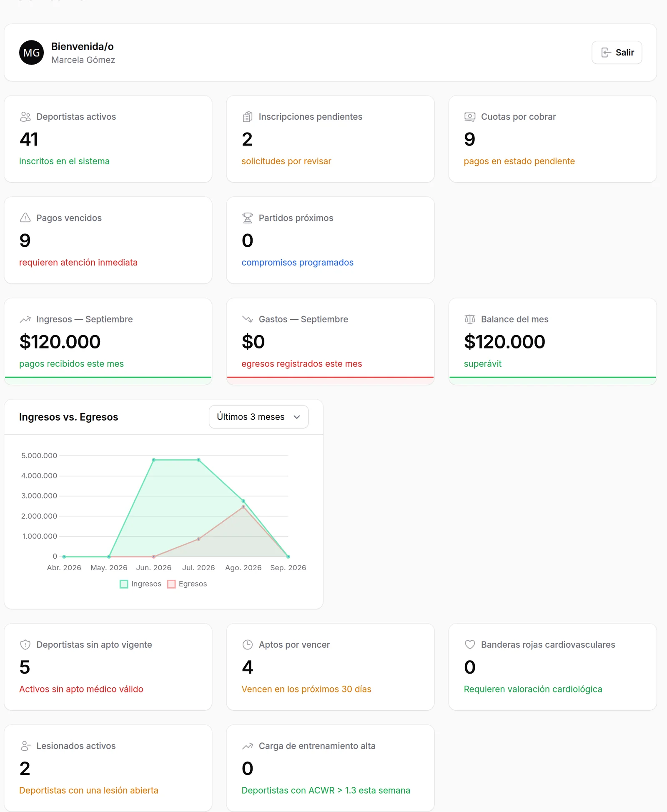Viewport: 667px width, 812px height.
Task: Click the 'compromisos programados' text
Action: coord(297,263)
